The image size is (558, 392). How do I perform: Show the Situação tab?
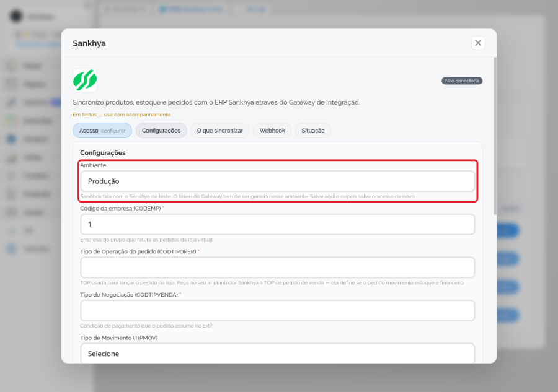[x=313, y=131]
